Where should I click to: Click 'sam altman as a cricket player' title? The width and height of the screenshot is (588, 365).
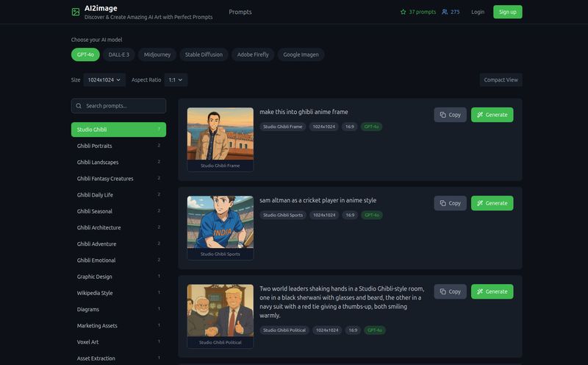pos(318,200)
